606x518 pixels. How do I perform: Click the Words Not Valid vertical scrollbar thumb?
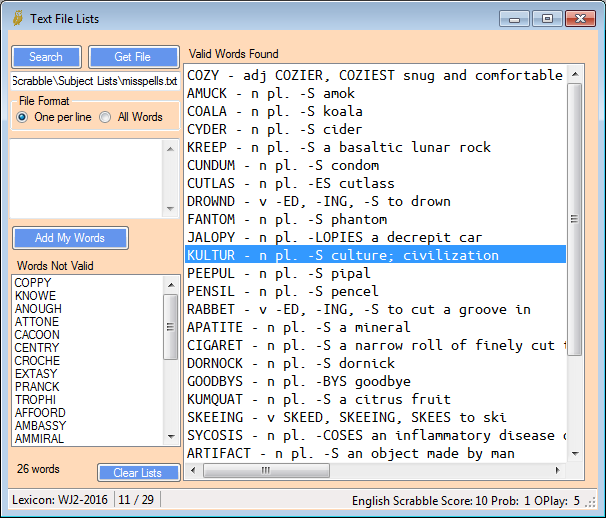coord(170,327)
